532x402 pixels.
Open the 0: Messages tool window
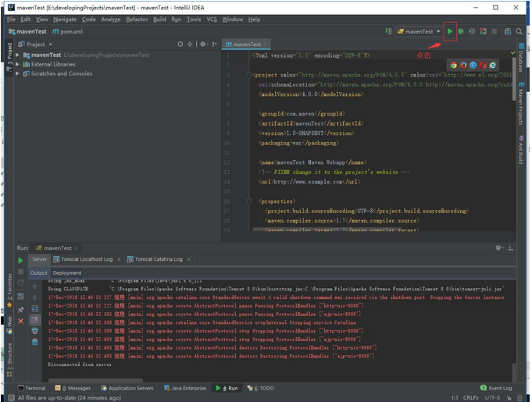[73, 388]
